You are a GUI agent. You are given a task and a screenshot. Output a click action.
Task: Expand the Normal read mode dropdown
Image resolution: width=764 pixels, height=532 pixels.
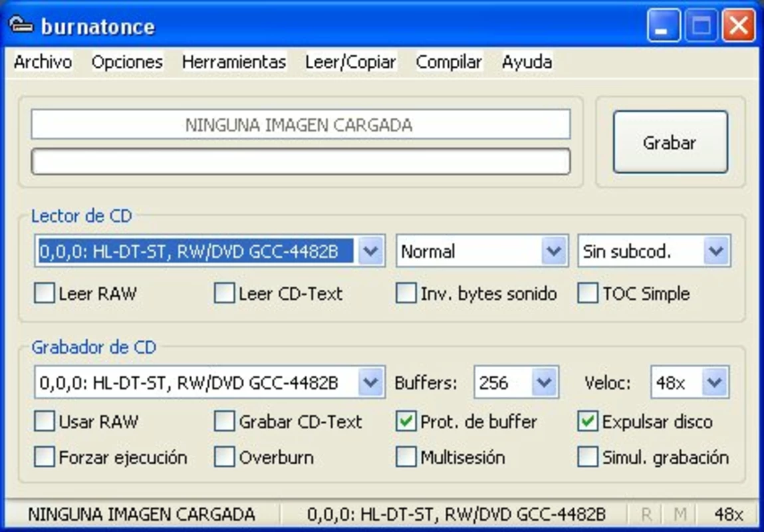tap(554, 251)
